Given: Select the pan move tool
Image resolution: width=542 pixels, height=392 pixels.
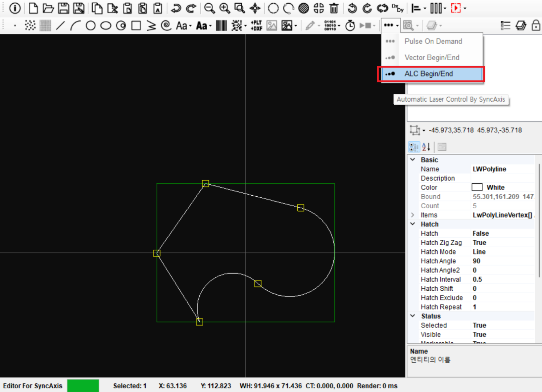Looking at the screenshot, I should point(255,8).
